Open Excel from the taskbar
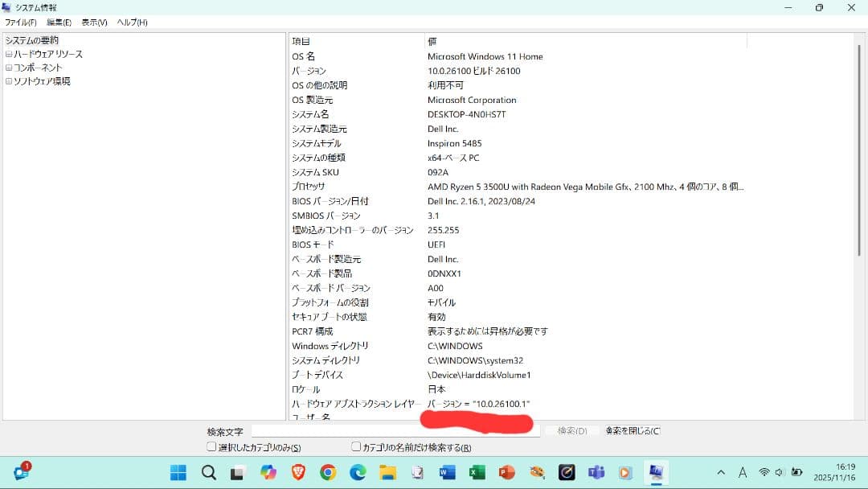The height and width of the screenshot is (489, 868). (x=476, y=473)
